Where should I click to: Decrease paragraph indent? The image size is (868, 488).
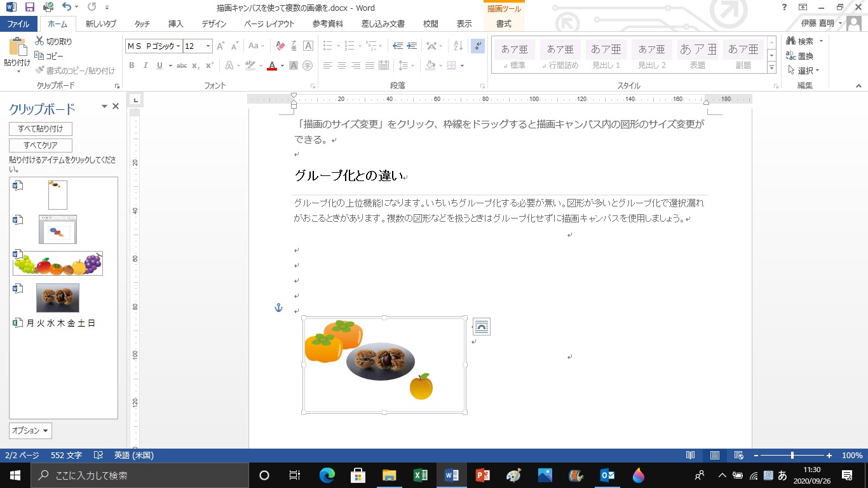(398, 46)
